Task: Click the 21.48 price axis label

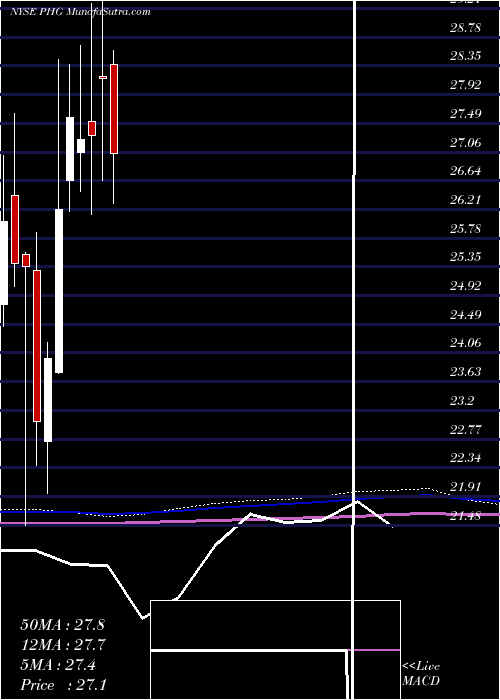Action: click(465, 516)
